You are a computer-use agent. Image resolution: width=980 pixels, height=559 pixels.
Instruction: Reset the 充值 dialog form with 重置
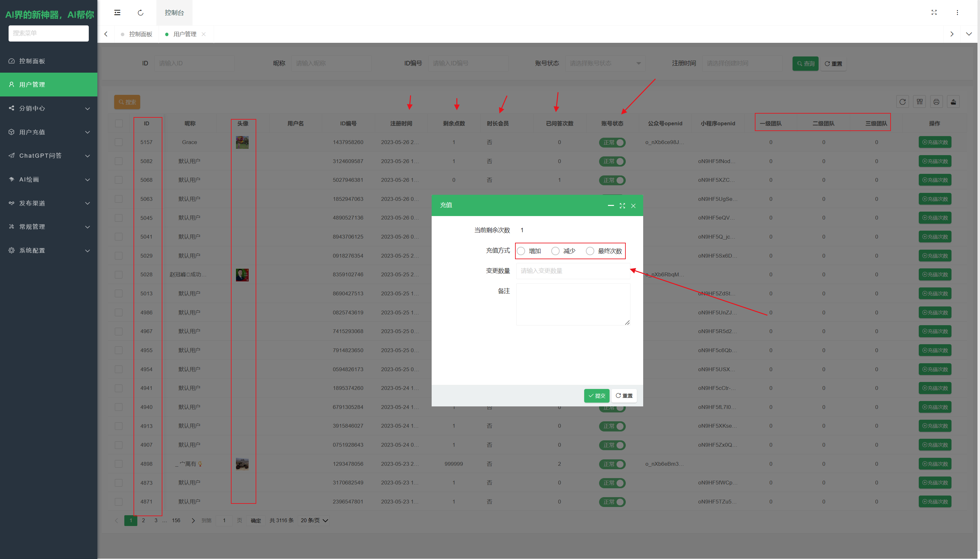coord(624,396)
